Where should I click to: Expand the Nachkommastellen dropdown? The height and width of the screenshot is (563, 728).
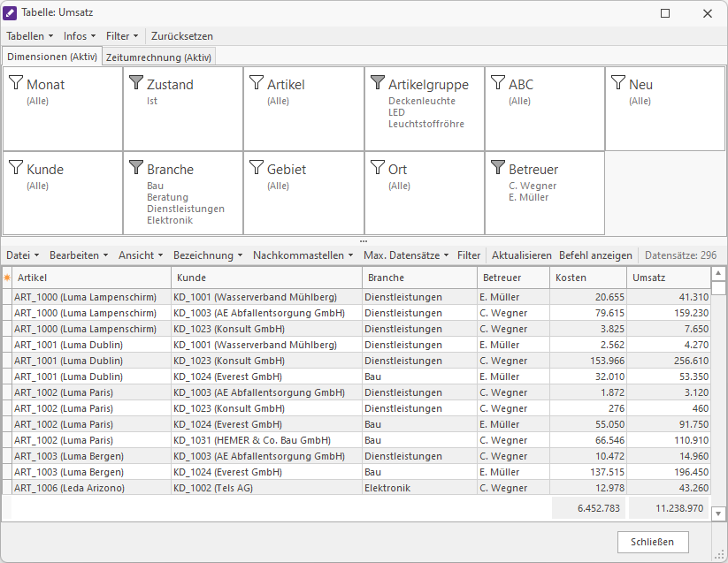coord(303,255)
